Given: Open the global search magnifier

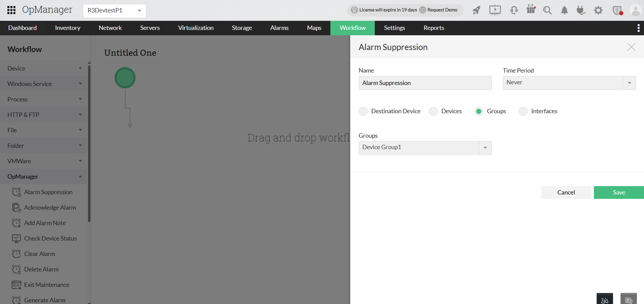Looking at the screenshot, I should [x=548, y=10].
